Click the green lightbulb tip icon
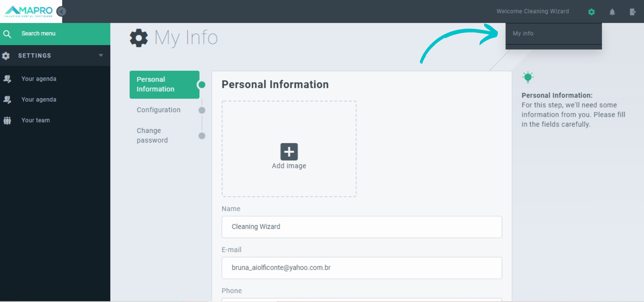The image size is (644, 302). click(x=528, y=78)
